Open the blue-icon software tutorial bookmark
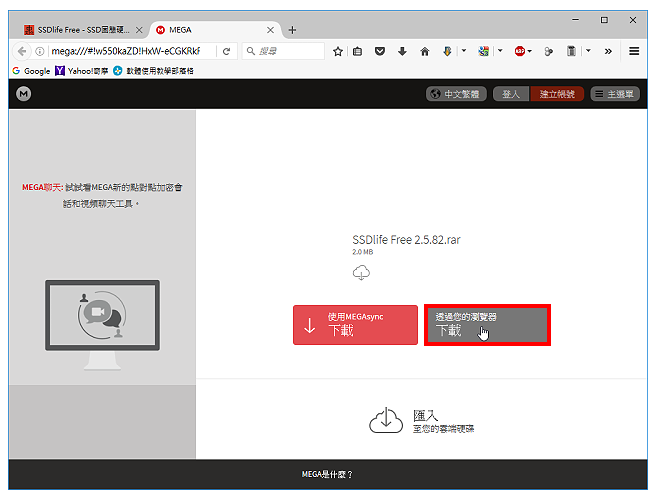The width and height of the screenshot is (653, 498). coord(154,71)
